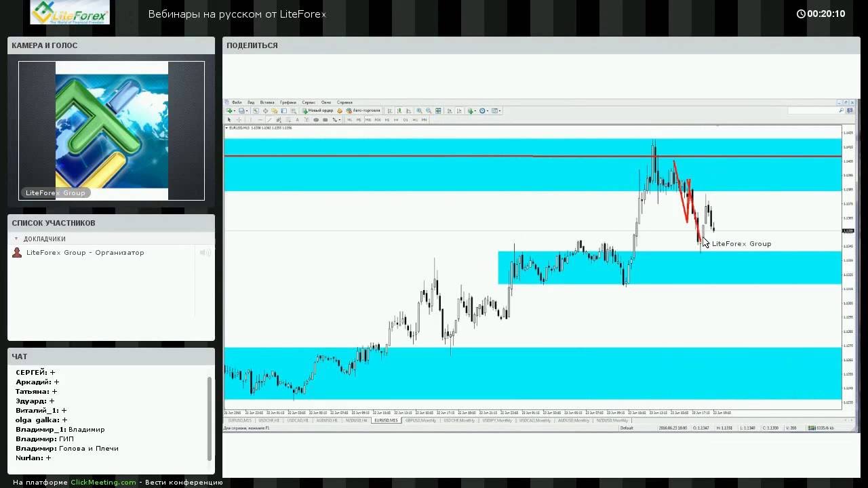The width and height of the screenshot is (868, 488).
Task: Click the chat panel scrollbar
Action: (210, 419)
